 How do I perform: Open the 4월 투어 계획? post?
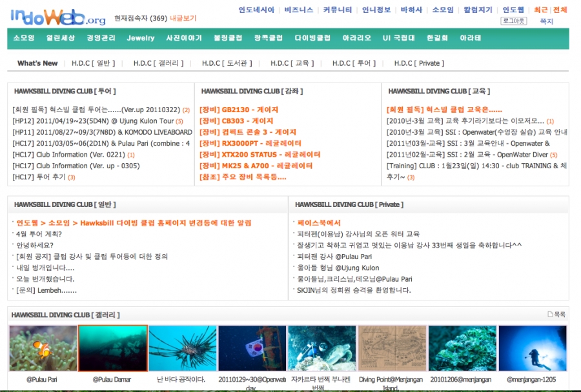tap(39, 234)
